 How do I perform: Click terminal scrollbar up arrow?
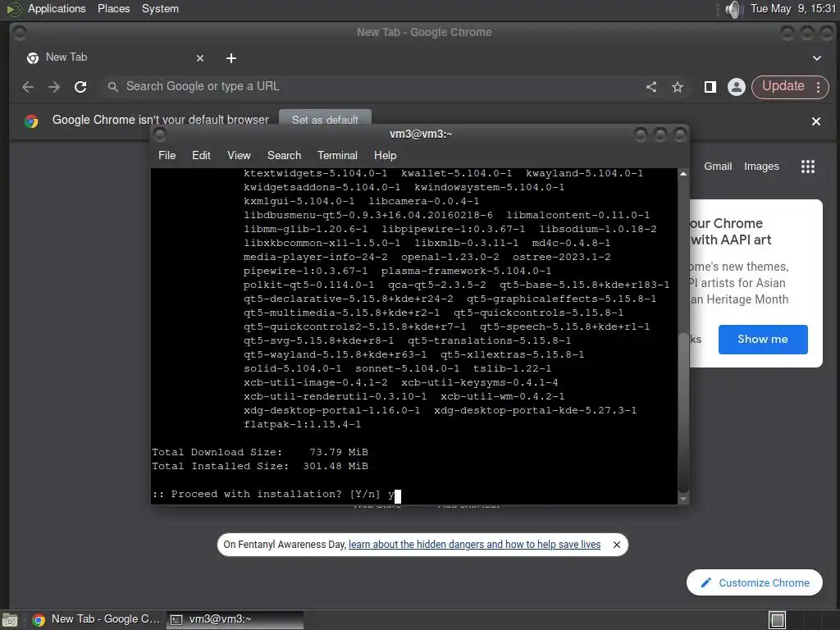683,174
